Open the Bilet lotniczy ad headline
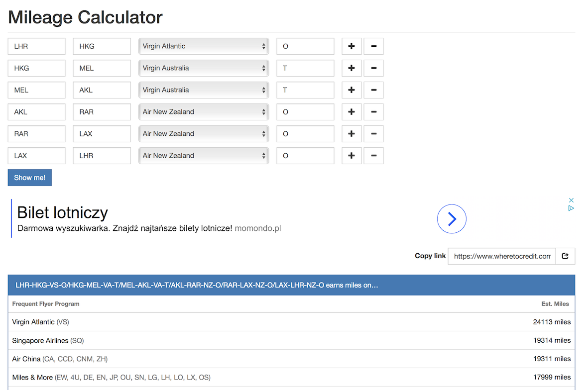The width and height of the screenshot is (588, 390). pos(63,212)
